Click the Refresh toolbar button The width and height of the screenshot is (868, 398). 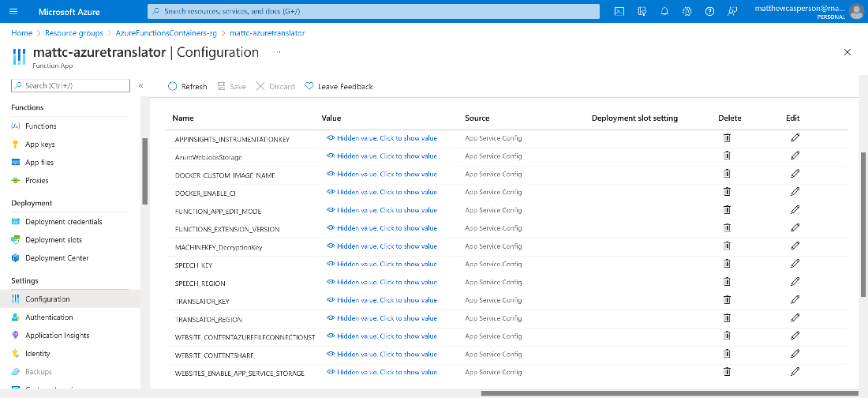click(188, 87)
